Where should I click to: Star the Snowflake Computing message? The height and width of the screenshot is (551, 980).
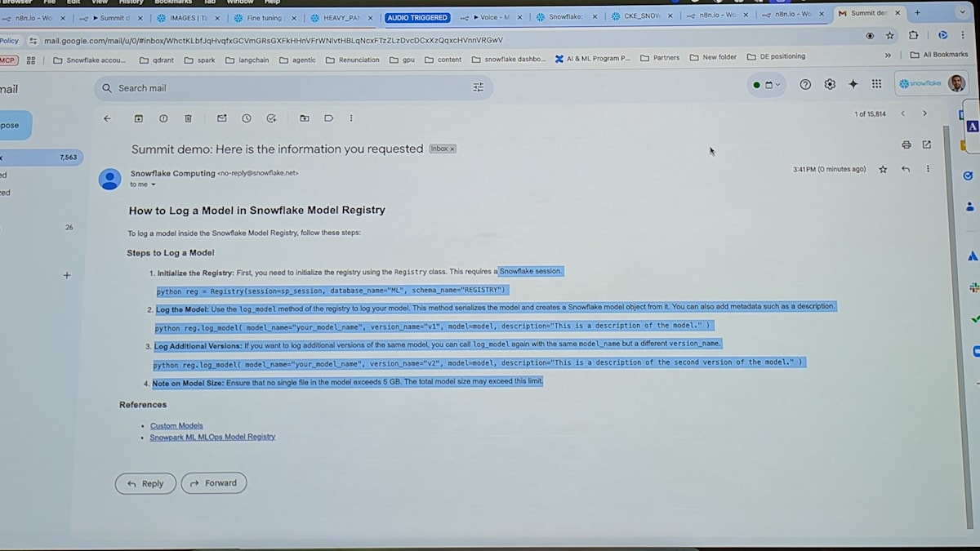pos(883,169)
